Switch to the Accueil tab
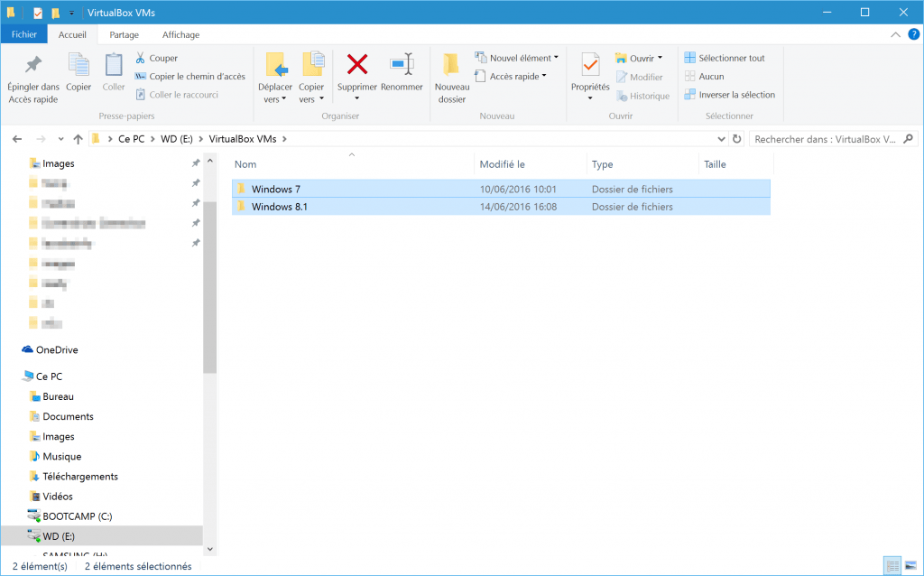Image resolution: width=924 pixels, height=576 pixels. [72, 35]
